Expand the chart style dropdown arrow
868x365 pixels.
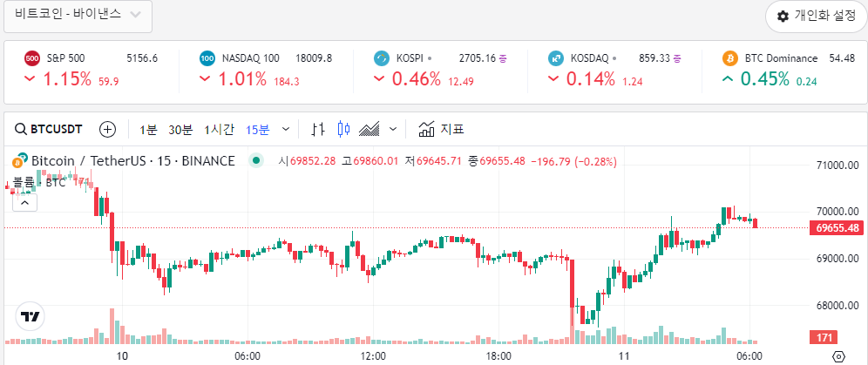pos(393,129)
